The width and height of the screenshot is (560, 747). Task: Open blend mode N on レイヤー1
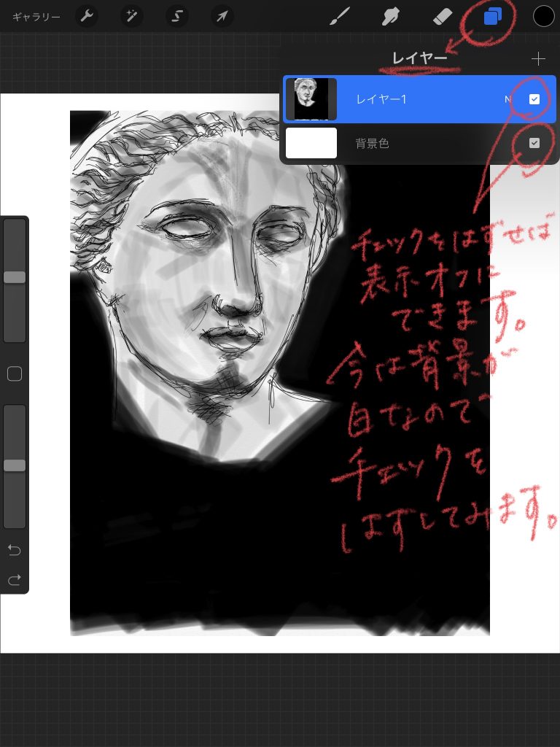[x=507, y=99]
